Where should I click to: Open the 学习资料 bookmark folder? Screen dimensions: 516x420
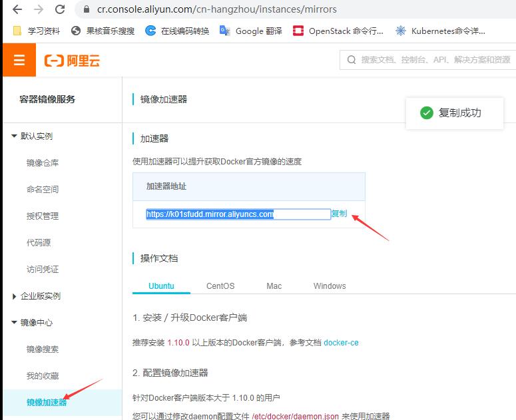click(36, 31)
